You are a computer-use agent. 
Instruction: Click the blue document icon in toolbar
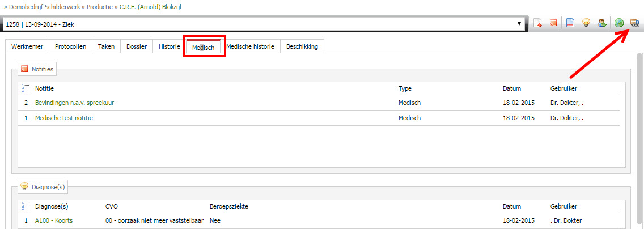click(570, 23)
